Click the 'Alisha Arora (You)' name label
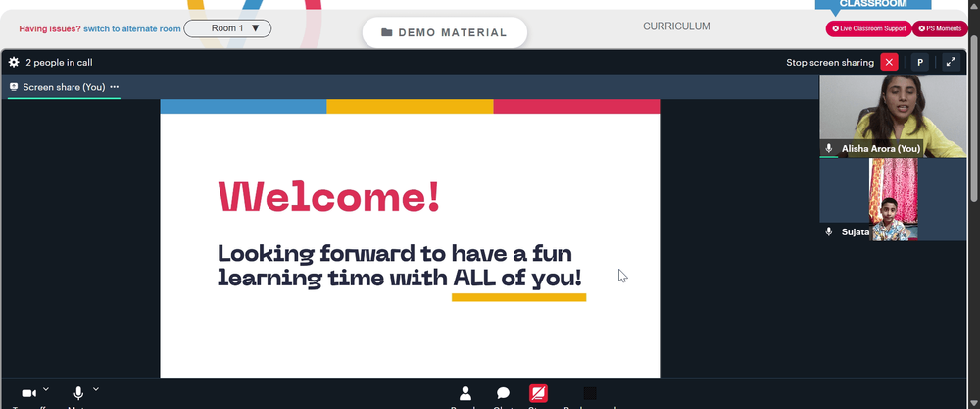Image resolution: width=980 pixels, height=409 pixels. pyautogui.click(x=881, y=149)
